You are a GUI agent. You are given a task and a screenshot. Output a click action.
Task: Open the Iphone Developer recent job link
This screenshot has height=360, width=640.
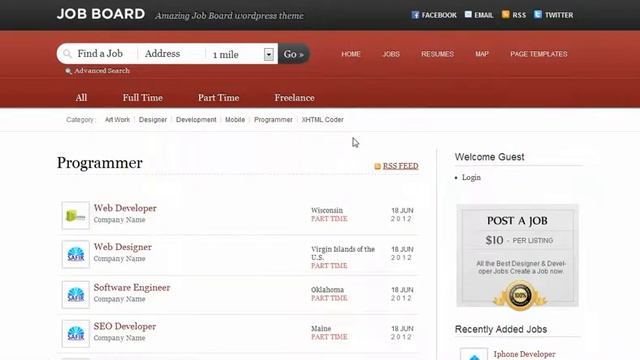tap(524, 354)
